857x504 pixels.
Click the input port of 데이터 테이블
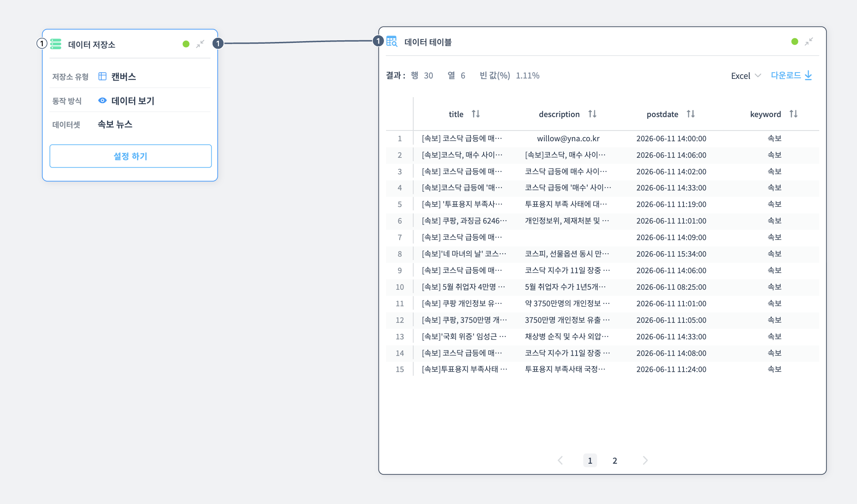(378, 41)
